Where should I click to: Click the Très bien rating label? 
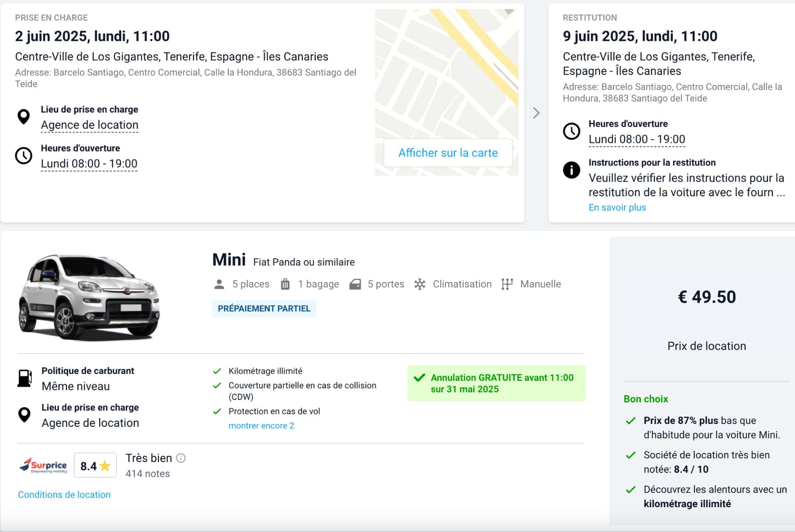click(149, 458)
